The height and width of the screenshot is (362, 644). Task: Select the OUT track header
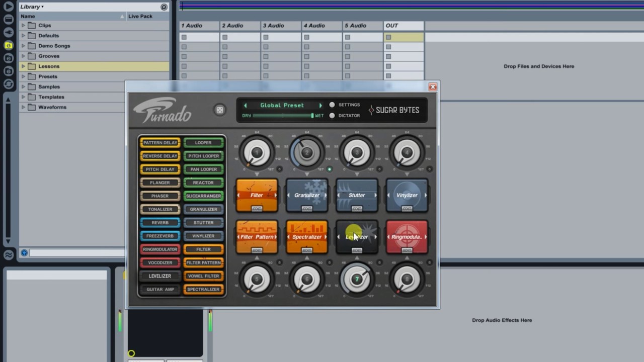point(404,26)
